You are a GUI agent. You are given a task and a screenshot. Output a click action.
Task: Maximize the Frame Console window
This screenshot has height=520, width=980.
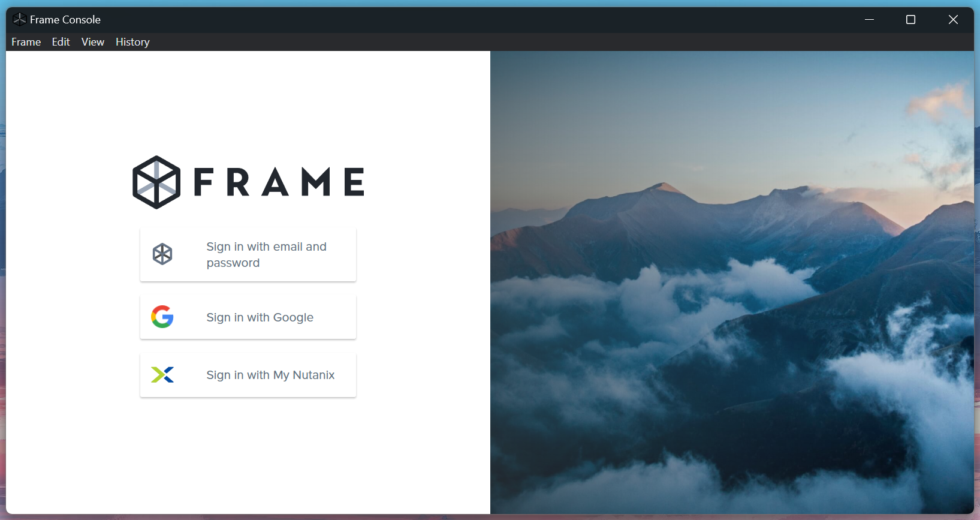point(910,20)
